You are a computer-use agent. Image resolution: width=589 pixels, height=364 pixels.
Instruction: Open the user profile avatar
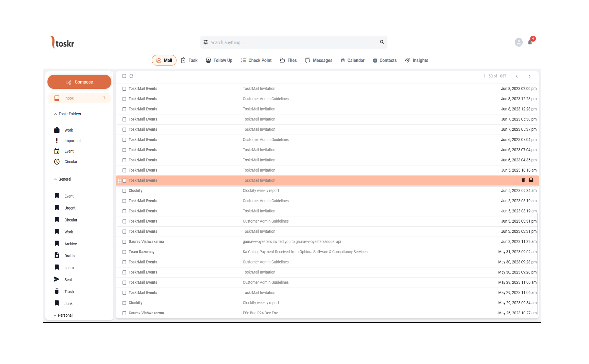coord(518,42)
